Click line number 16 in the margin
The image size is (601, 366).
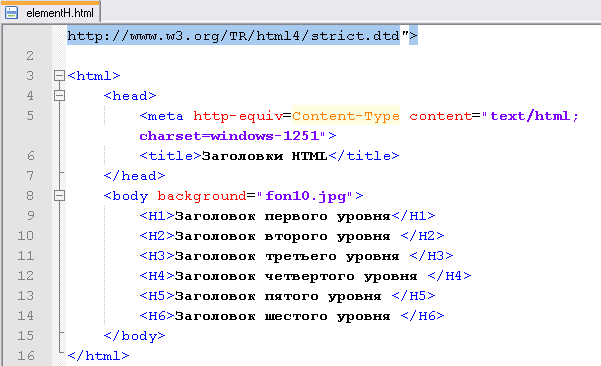26,355
